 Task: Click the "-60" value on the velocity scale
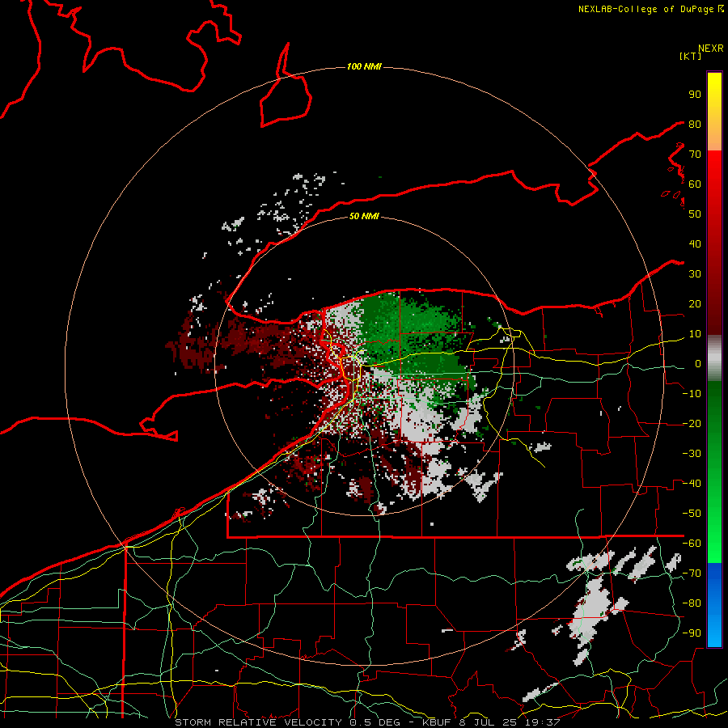(692, 544)
